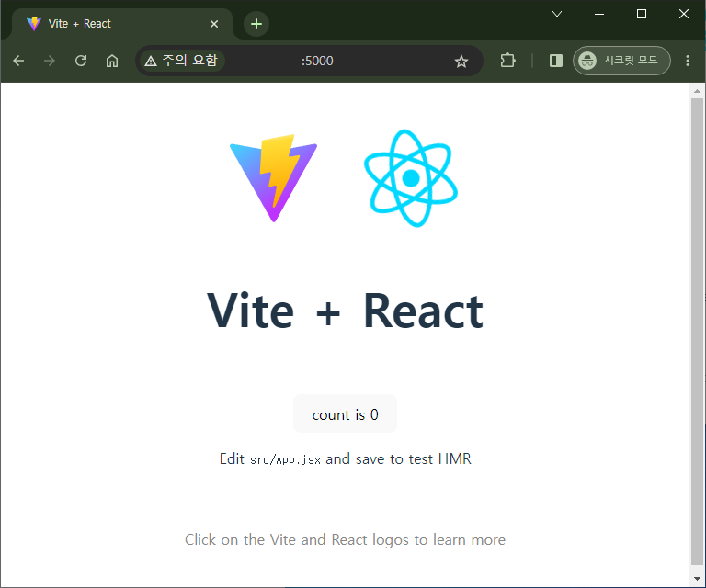Image resolution: width=706 pixels, height=588 pixels.
Task: Reload the page with the refresh icon
Action: (81, 61)
